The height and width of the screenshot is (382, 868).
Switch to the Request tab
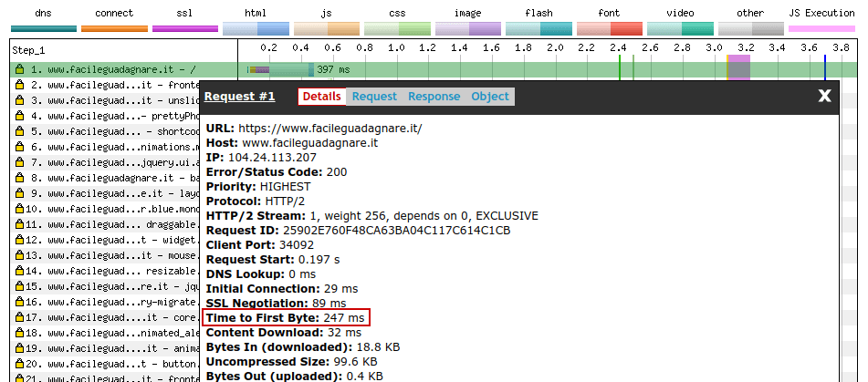(375, 97)
